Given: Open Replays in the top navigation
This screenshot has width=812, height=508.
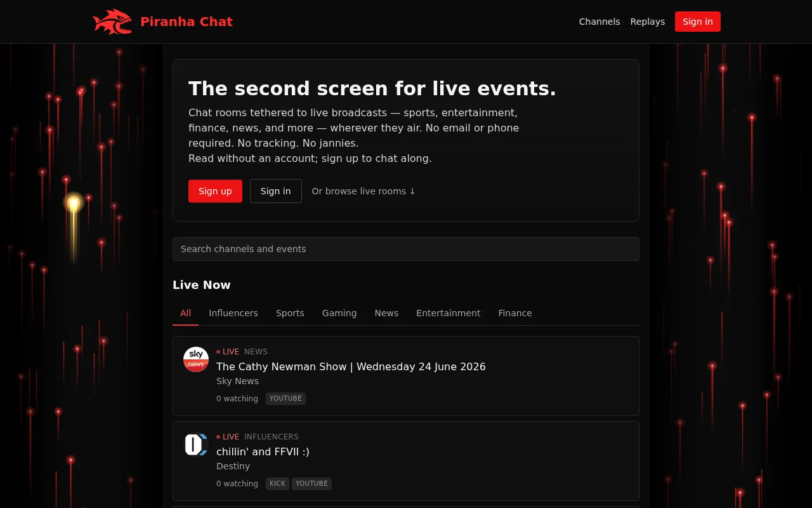Looking at the screenshot, I should tap(648, 22).
